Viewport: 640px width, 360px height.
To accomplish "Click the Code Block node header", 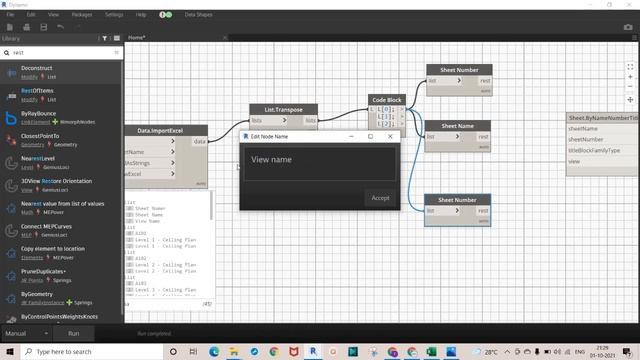I will [x=387, y=100].
